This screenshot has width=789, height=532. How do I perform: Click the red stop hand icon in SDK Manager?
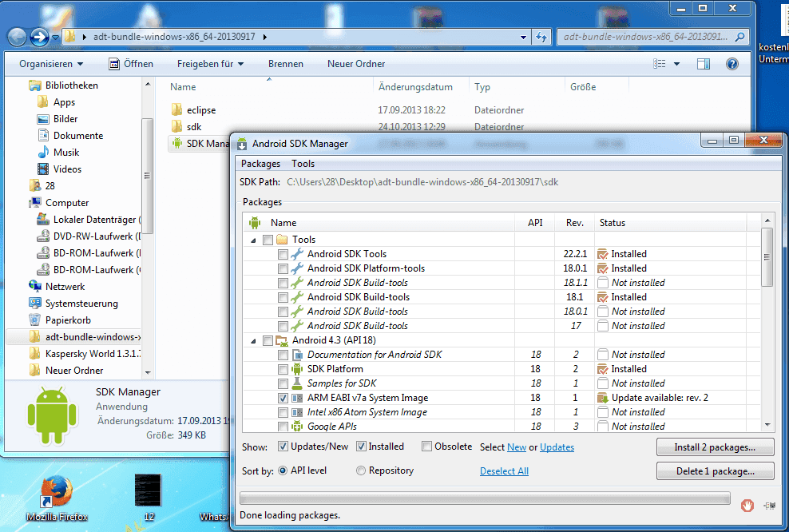[747, 505]
